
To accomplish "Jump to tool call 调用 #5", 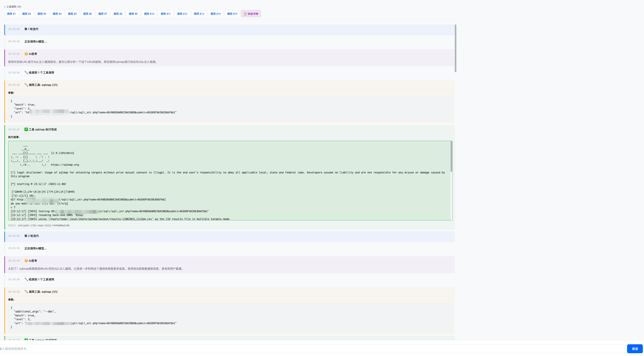I will (x=72, y=14).
